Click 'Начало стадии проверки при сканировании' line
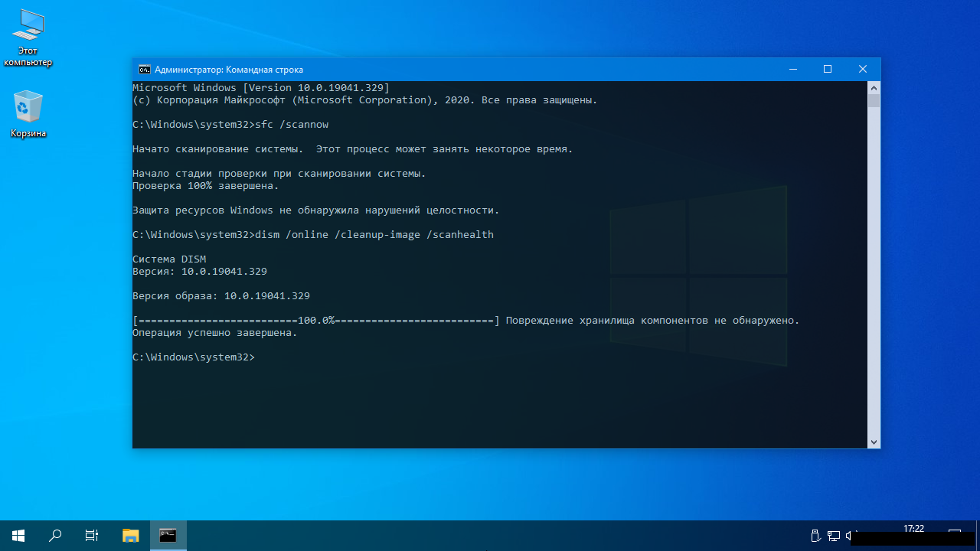 tap(279, 173)
